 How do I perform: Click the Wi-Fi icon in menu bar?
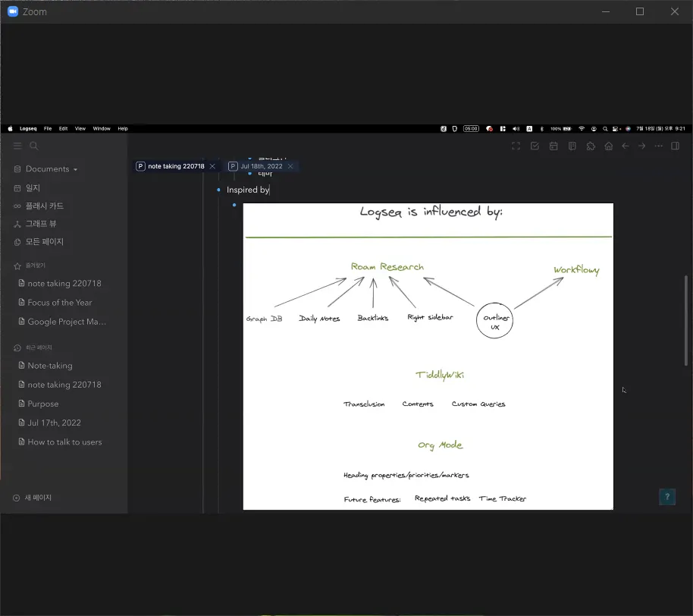coord(582,129)
